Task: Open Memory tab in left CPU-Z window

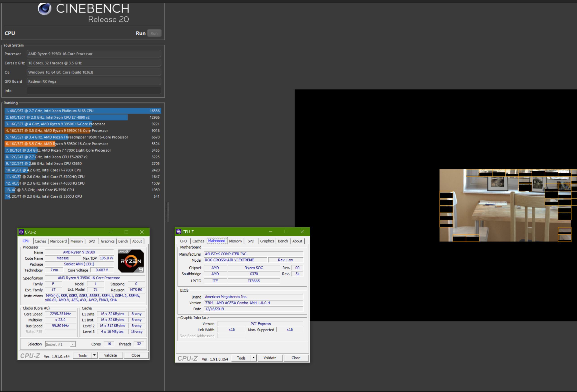Action: (77, 241)
